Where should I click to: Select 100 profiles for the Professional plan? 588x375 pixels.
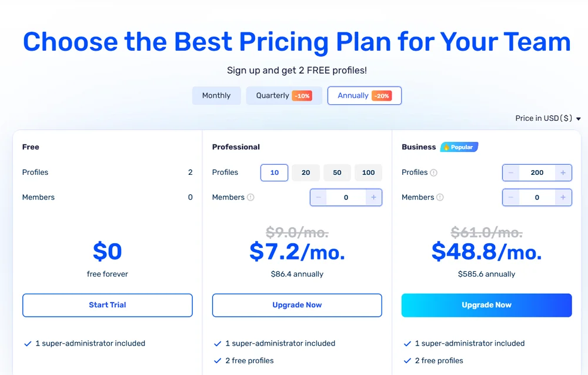pos(368,172)
